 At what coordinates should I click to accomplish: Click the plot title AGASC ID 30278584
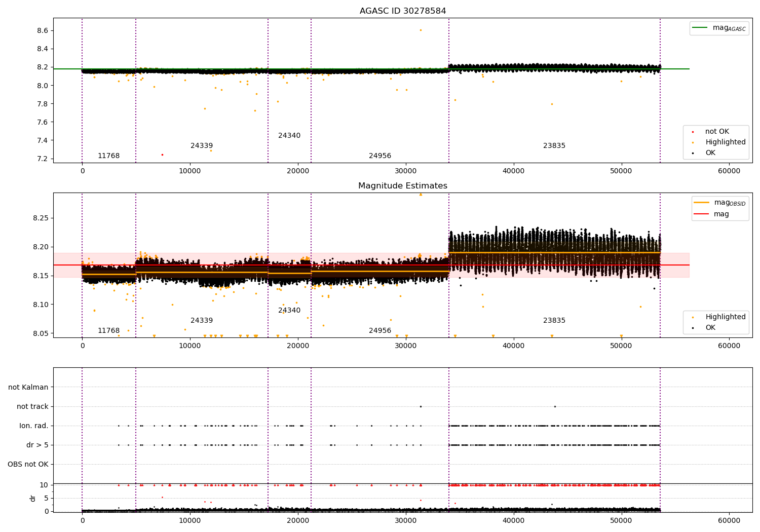click(403, 11)
